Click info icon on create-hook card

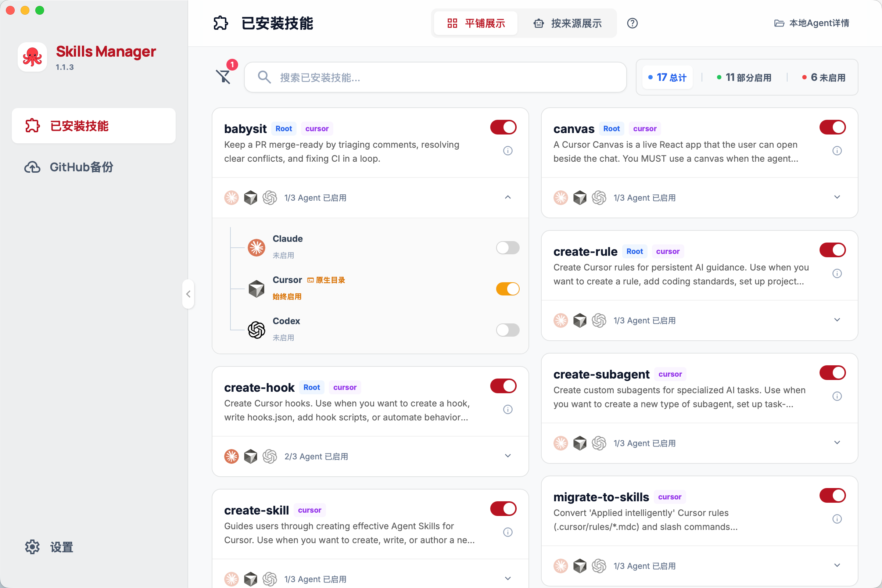point(508,409)
